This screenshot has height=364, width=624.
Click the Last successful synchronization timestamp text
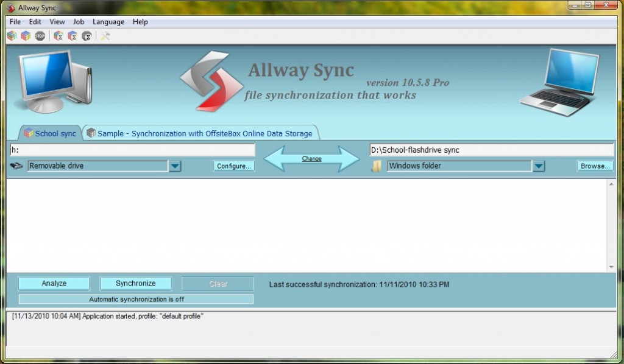pyautogui.click(x=359, y=284)
